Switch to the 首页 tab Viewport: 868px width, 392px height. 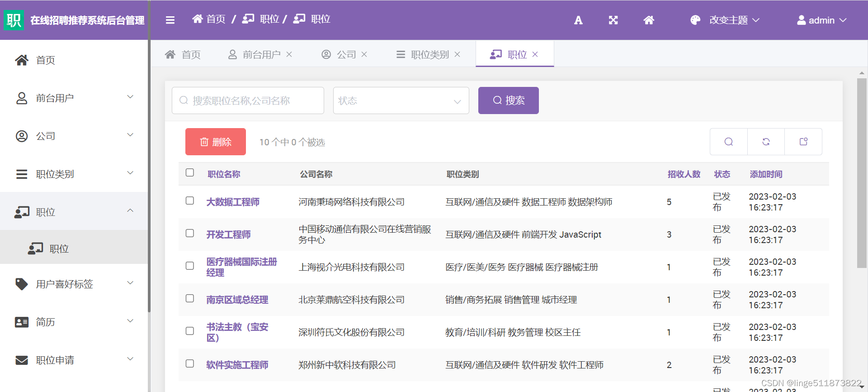pos(183,54)
